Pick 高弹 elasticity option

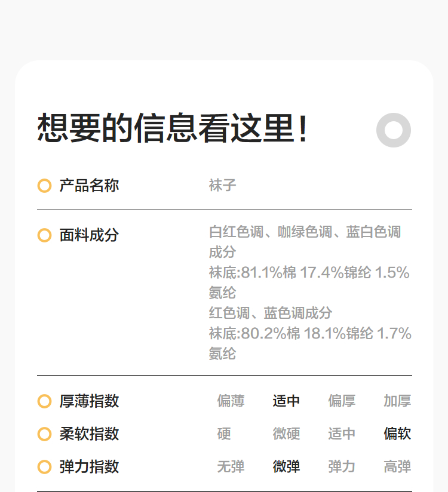coord(397,467)
